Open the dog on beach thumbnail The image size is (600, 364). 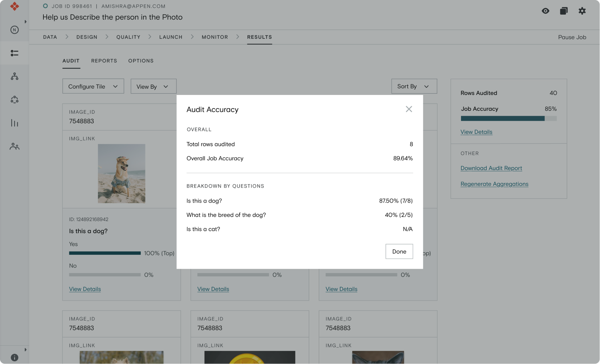[x=121, y=174]
